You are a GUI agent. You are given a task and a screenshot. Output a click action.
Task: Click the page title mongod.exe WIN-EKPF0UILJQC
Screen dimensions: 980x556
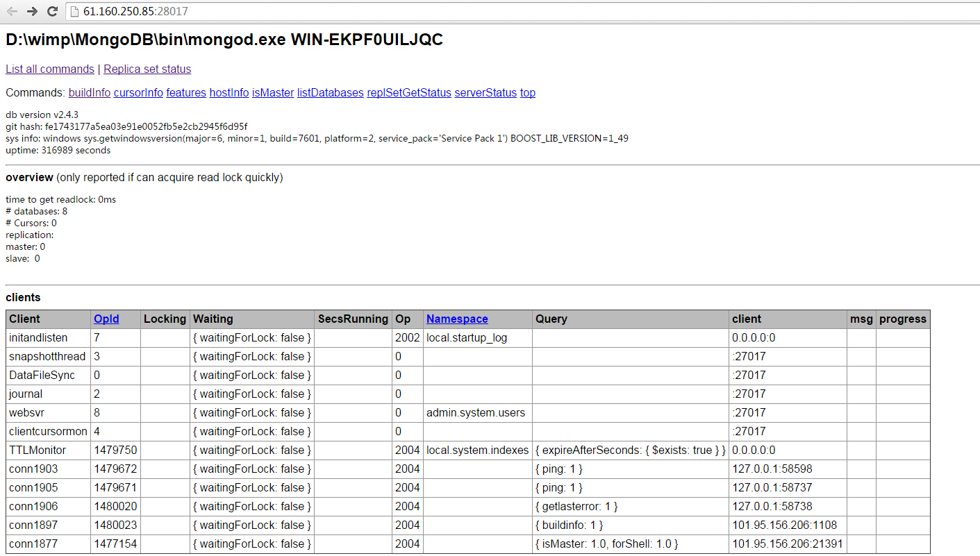(x=224, y=40)
